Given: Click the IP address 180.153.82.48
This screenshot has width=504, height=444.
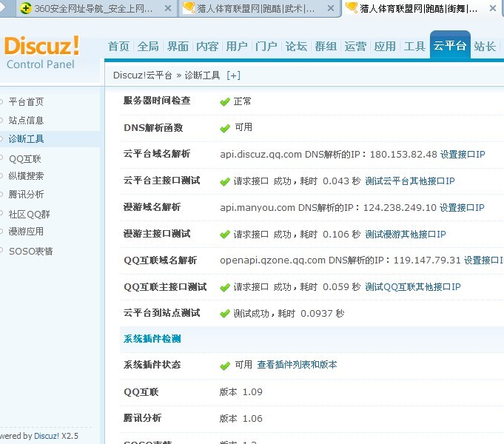Looking at the screenshot, I should pyautogui.click(x=403, y=155).
